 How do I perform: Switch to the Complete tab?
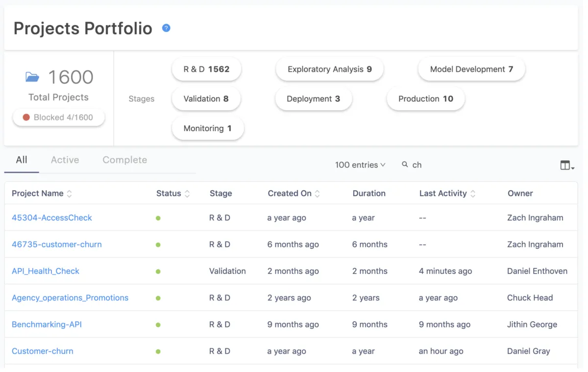pos(124,160)
